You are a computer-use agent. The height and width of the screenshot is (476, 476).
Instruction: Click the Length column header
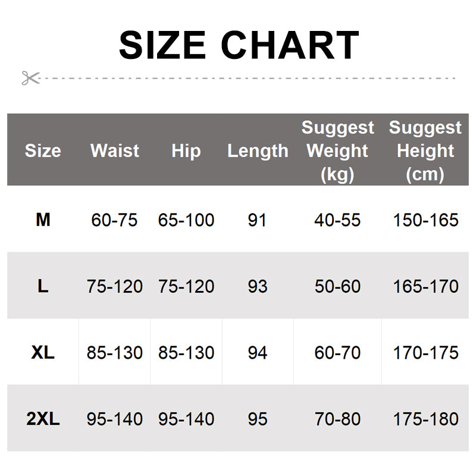click(258, 151)
